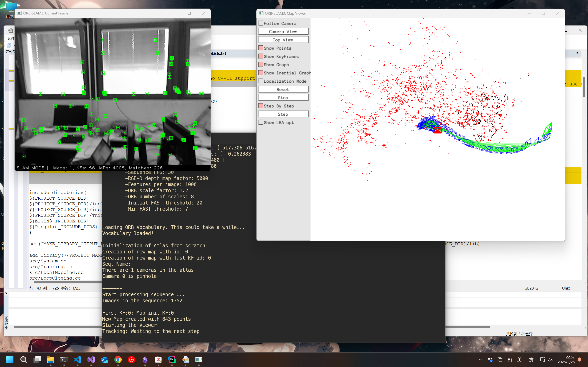Open Windows Terminal from taskbar
588x367 pixels.
click(x=64, y=359)
